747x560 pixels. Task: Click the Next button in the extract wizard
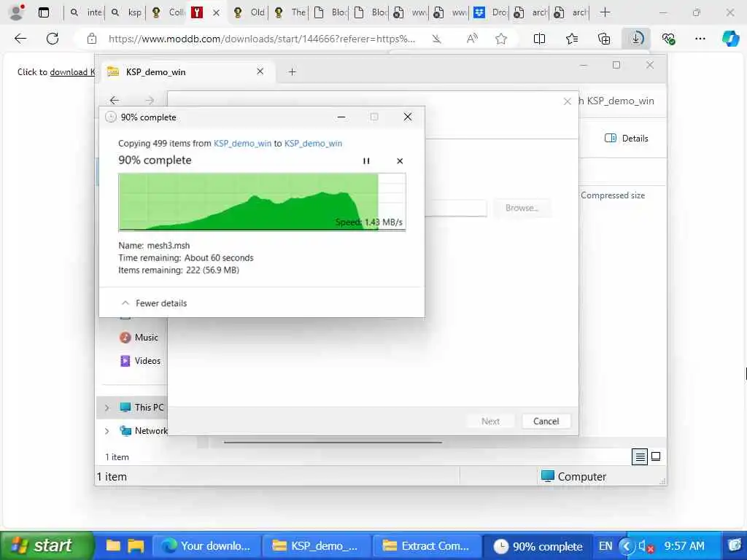(x=490, y=421)
